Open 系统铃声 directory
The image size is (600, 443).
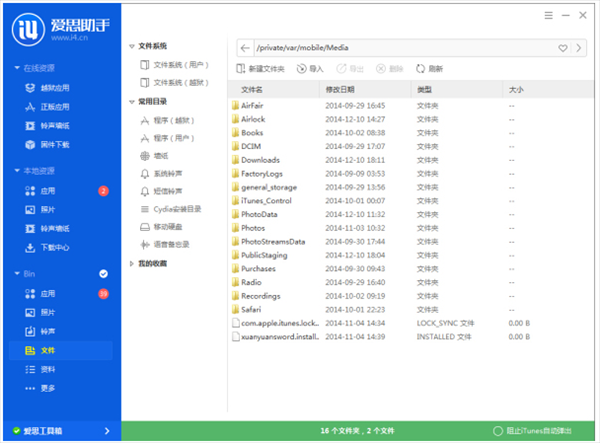pyautogui.click(x=161, y=174)
